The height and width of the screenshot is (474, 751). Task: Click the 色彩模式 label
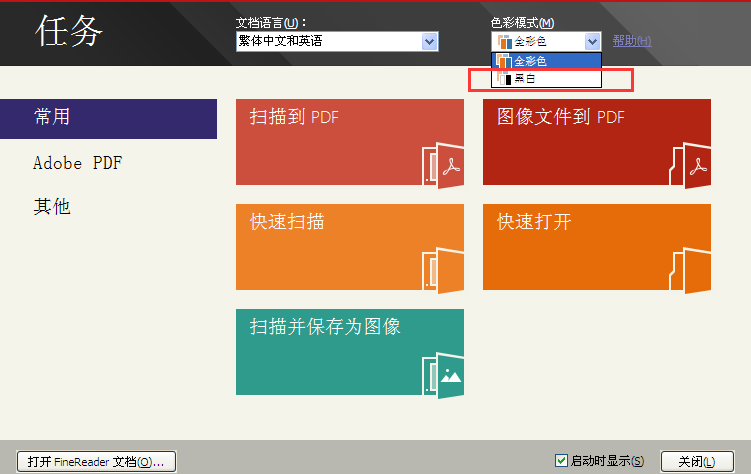coord(523,23)
